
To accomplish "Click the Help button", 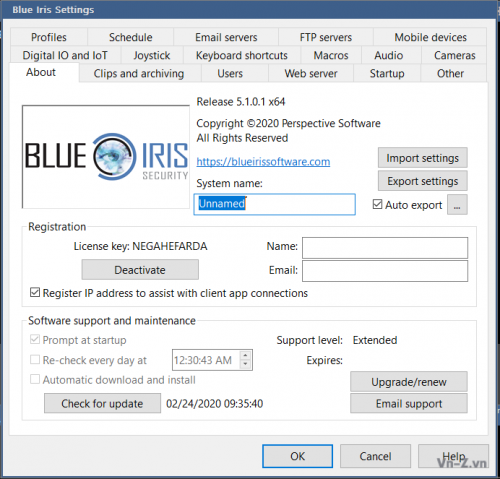I will click(x=453, y=456).
